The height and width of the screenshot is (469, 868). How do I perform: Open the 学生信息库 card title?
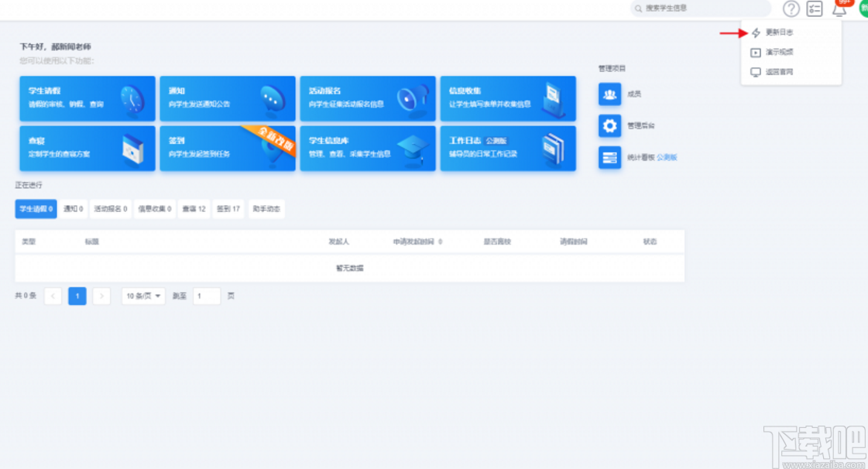click(x=329, y=141)
